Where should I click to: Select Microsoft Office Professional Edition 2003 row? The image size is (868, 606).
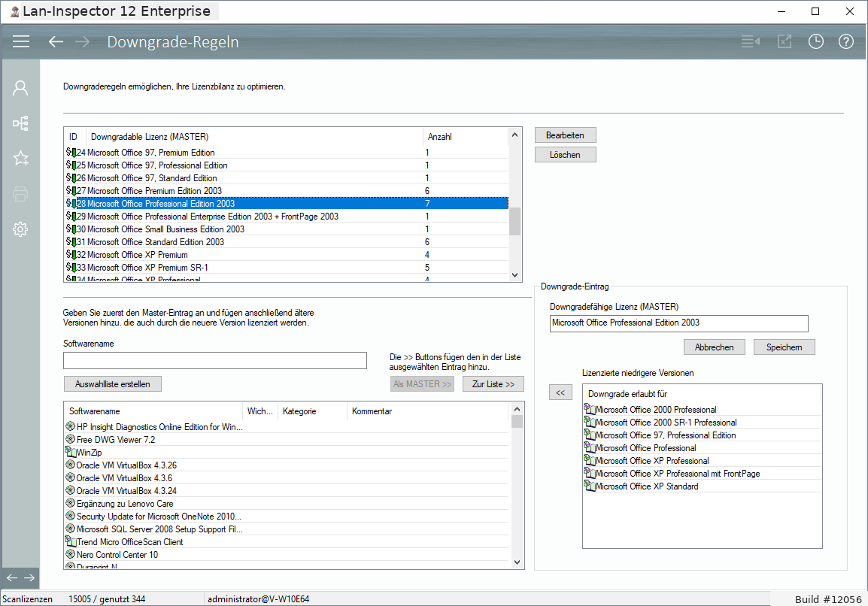point(287,203)
